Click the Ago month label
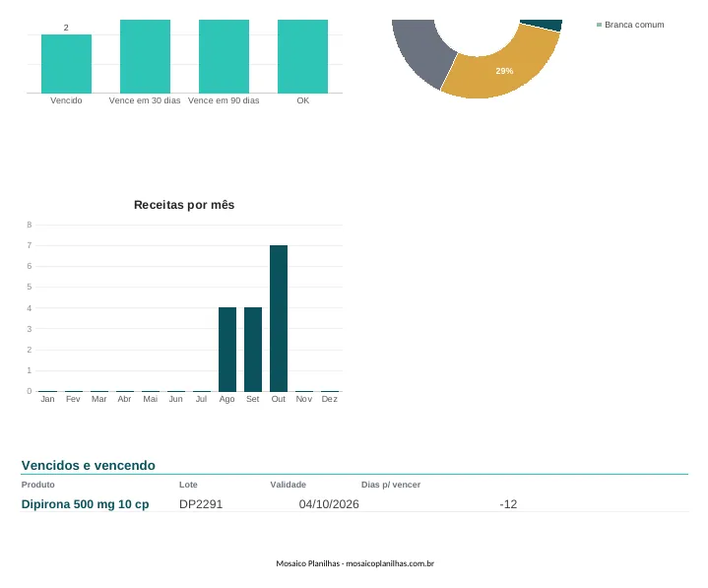 pos(227,399)
